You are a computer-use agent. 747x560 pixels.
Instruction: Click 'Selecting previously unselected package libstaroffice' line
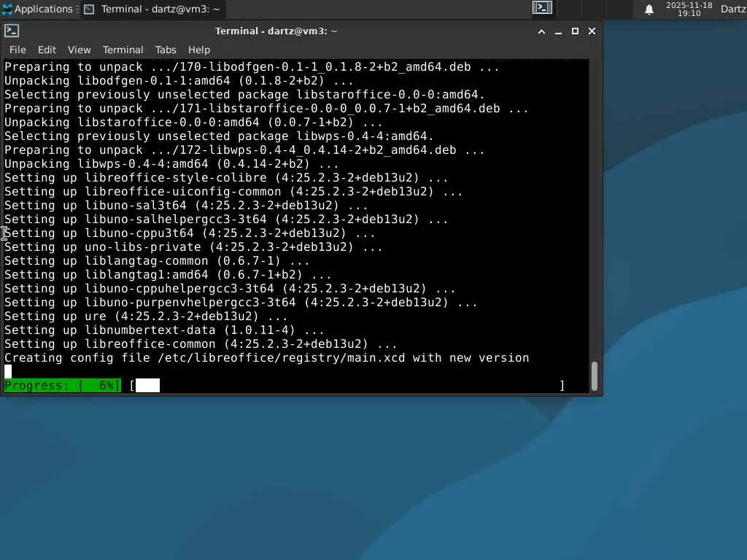[x=244, y=95]
